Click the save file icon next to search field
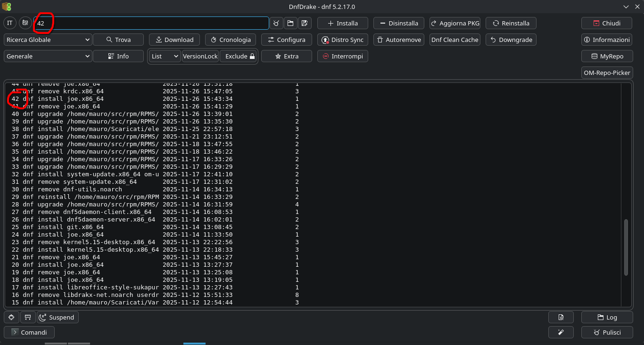This screenshot has height=345, width=644. click(304, 23)
